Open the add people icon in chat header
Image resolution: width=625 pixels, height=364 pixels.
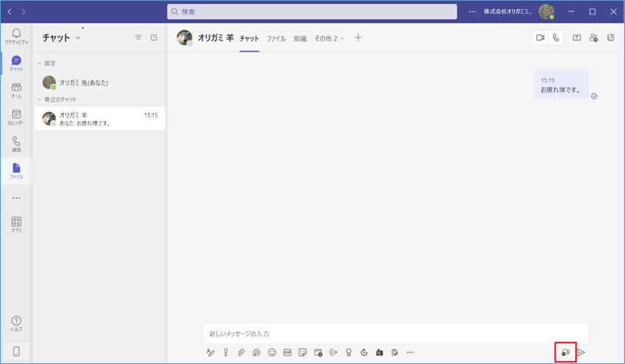pos(593,38)
